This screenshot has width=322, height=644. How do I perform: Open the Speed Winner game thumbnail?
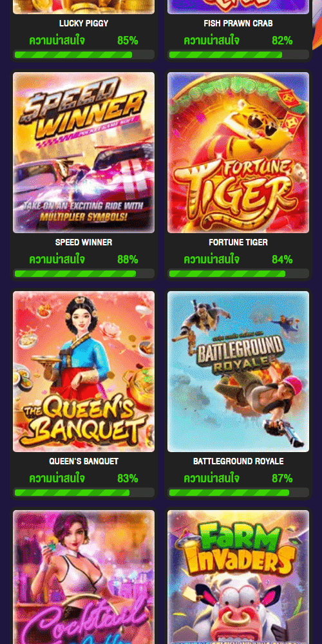click(84, 153)
